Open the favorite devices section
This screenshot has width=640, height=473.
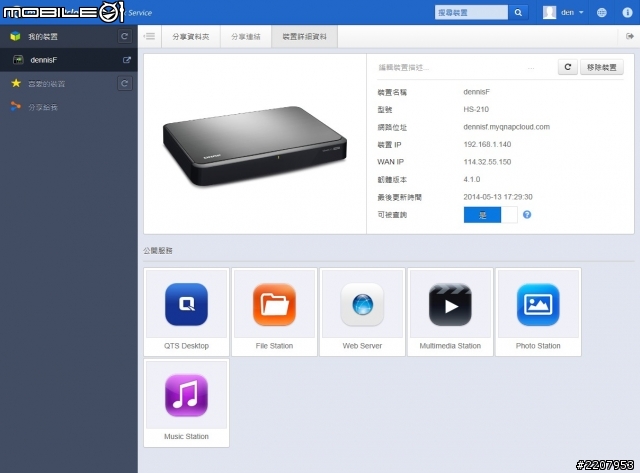[x=47, y=84]
